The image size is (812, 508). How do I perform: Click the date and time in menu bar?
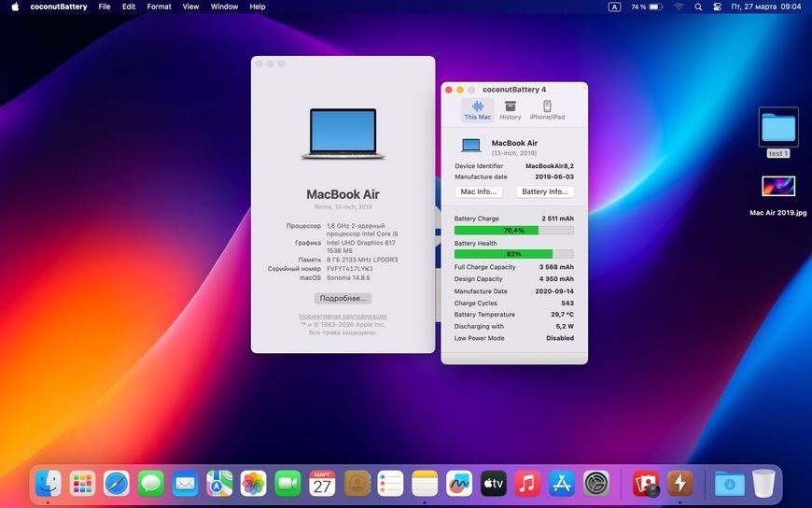(766, 7)
